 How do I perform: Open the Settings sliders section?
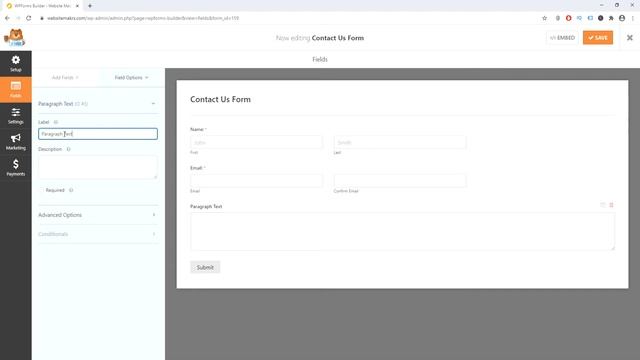(x=16, y=116)
